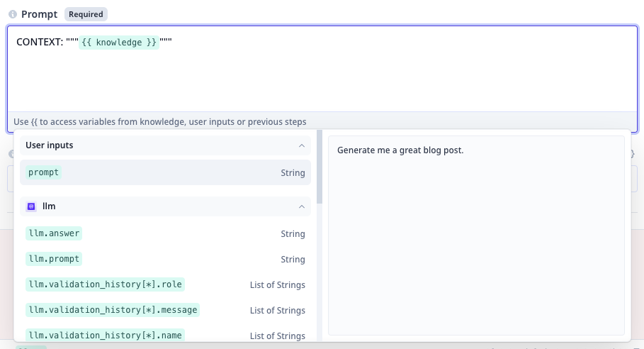Click the purple llm step icon
Image resolution: width=644 pixels, height=349 pixels.
click(x=31, y=206)
